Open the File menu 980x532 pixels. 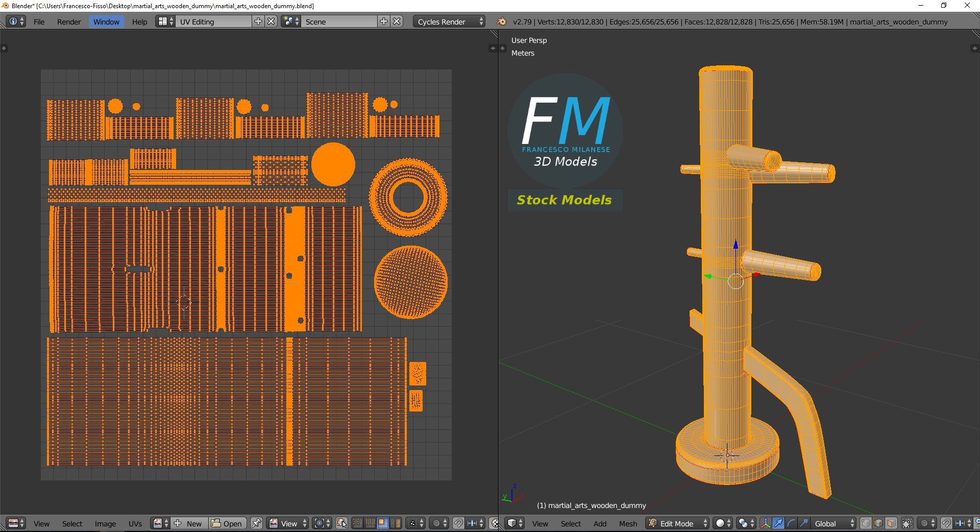(x=39, y=22)
